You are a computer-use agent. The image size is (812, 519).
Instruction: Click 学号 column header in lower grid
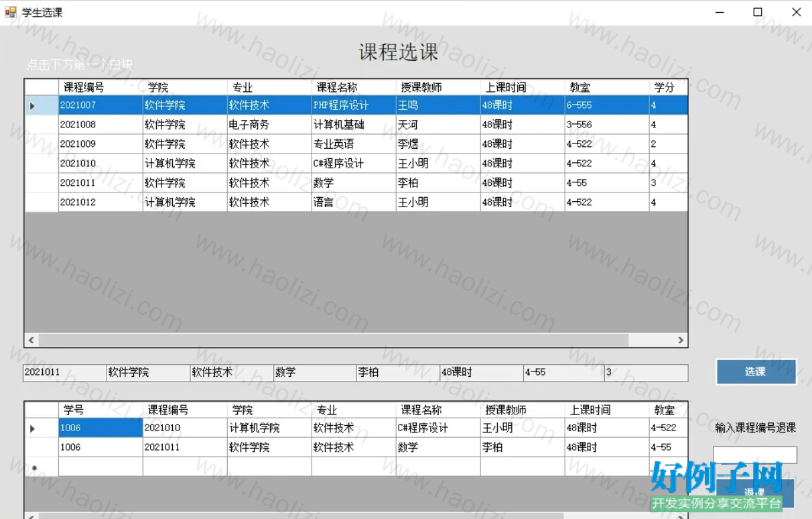click(100, 410)
